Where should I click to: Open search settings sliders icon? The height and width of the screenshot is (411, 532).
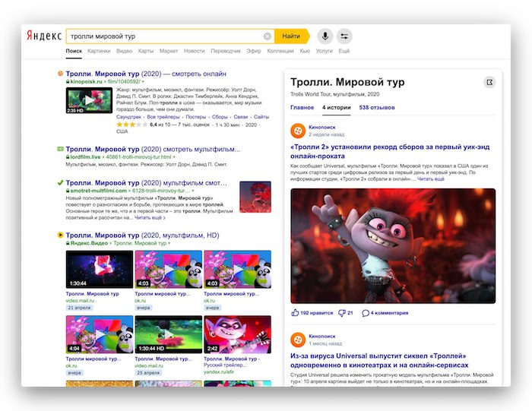tap(344, 36)
